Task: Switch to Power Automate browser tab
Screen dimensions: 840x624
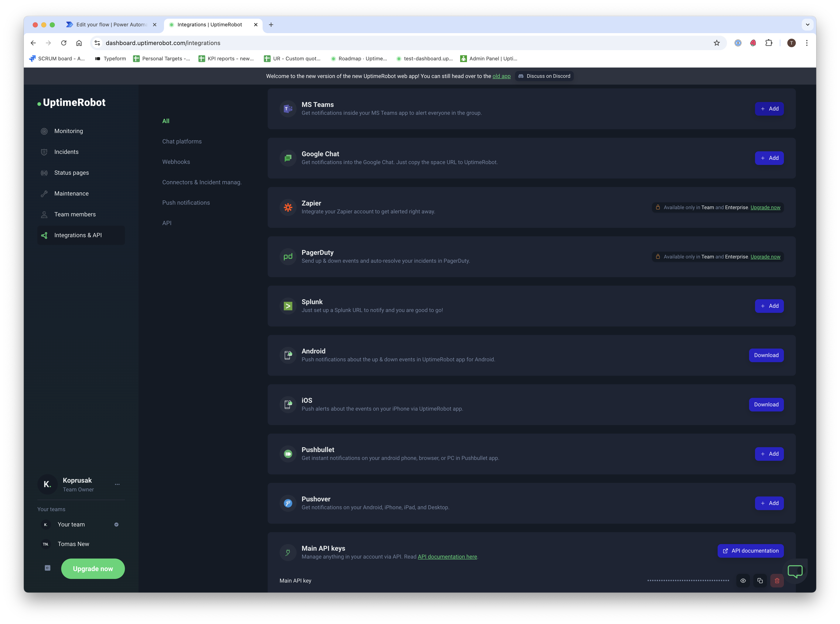Action: (111, 25)
